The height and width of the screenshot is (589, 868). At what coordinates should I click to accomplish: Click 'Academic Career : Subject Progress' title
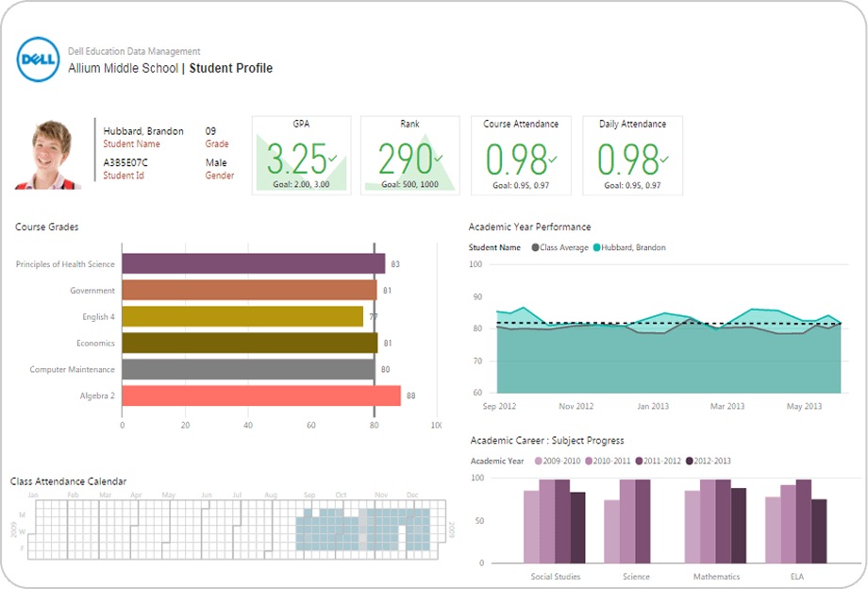pyautogui.click(x=547, y=440)
